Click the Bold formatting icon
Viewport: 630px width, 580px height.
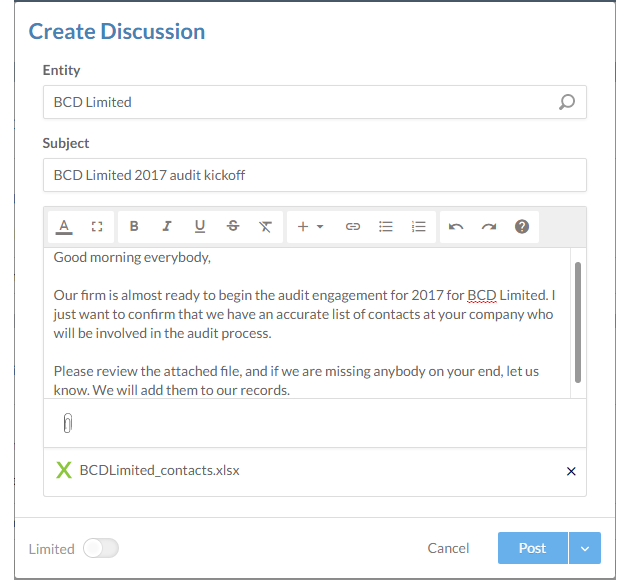point(134,227)
